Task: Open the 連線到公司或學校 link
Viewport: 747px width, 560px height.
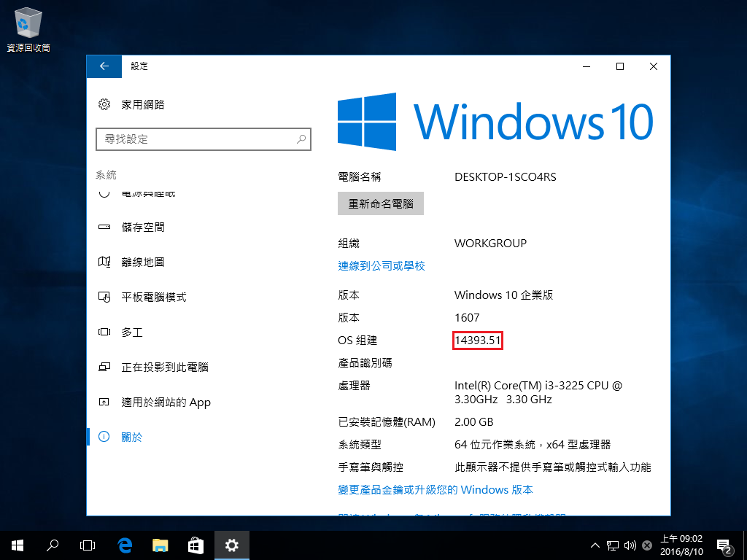Action: click(x=381, y=265)
